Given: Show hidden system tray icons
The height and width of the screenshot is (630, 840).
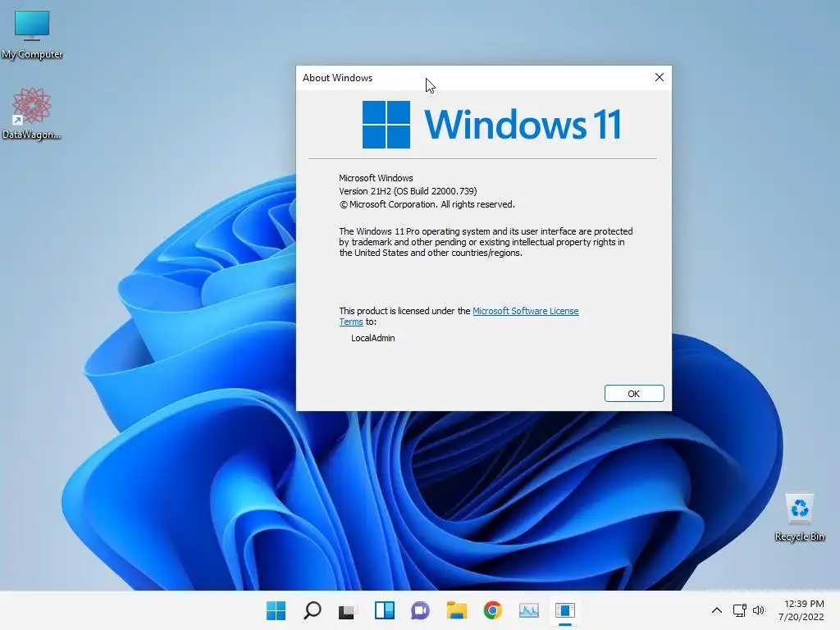Looking at the screenshot, I should [x=717, y=610].
